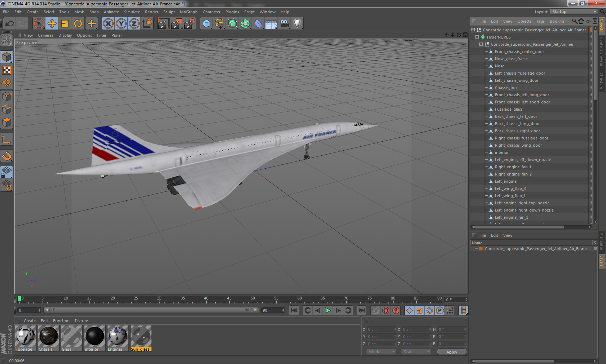Click frame 45 on the timeline ruler

(229, 299)
